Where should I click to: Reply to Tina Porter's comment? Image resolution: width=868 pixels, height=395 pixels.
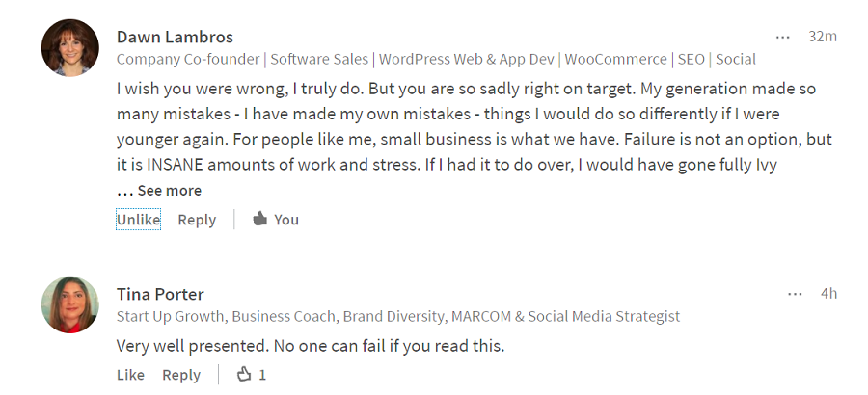click(181, 375)
